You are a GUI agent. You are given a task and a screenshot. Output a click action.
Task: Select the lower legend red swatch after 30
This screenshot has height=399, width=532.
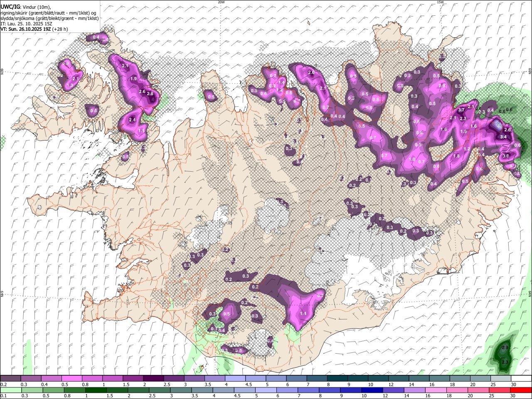pyautogui.click(x=521, y=390)
